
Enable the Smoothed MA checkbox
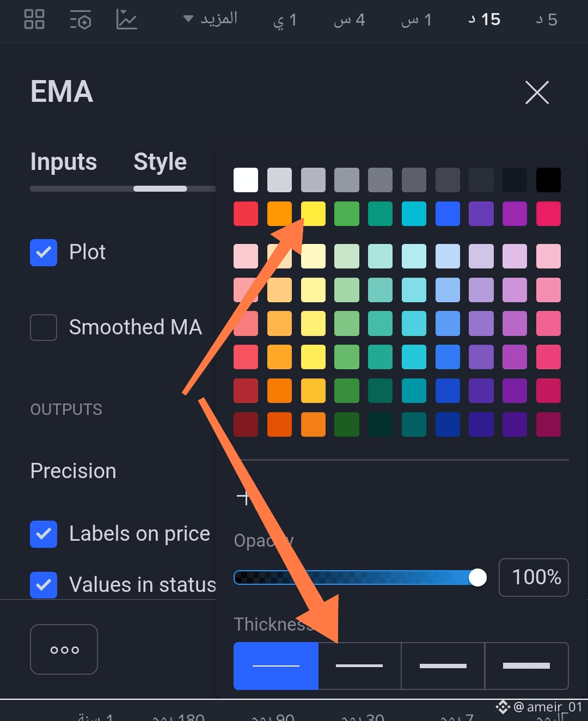44,327
